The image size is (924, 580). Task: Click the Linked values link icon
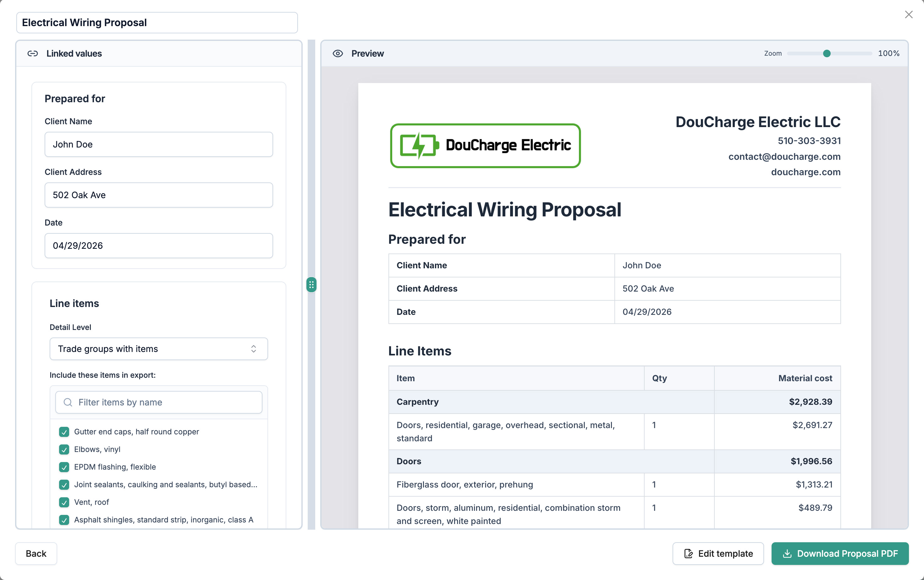point(33,54)
